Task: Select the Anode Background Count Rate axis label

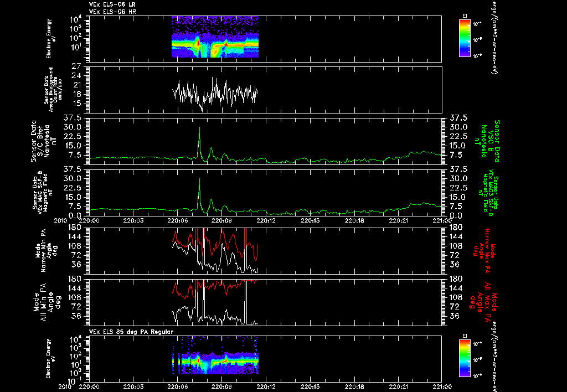Action: coord(53,90)
